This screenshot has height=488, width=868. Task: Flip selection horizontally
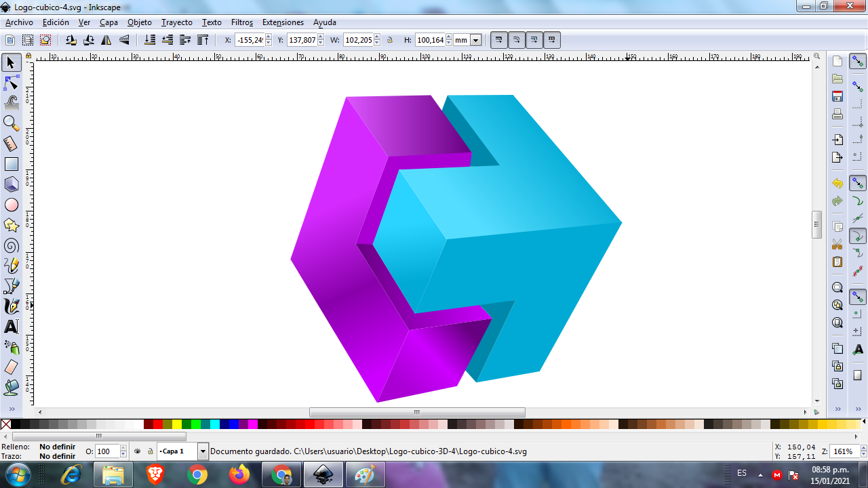tap(106, 40)
